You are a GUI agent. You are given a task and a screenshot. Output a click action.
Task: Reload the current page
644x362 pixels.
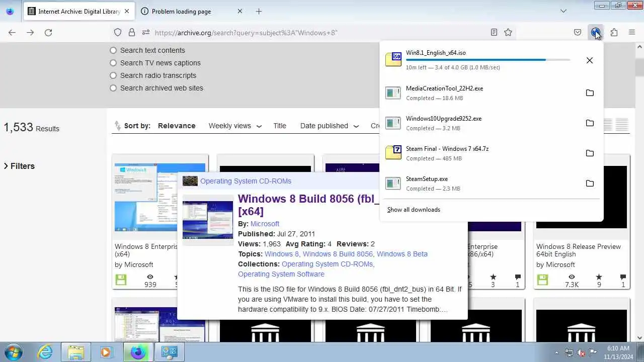tap(48, 32)
